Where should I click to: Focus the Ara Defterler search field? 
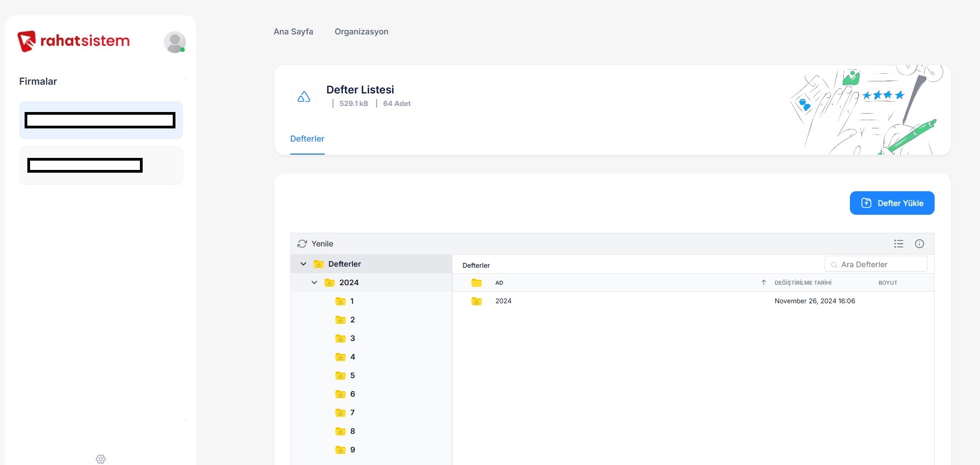880,264
